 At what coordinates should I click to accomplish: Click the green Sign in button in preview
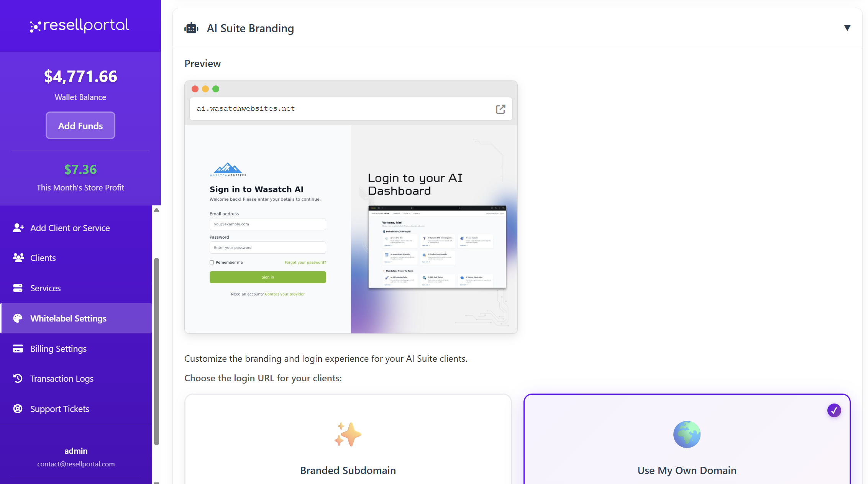pyautogui.click(x=267, y=277)
